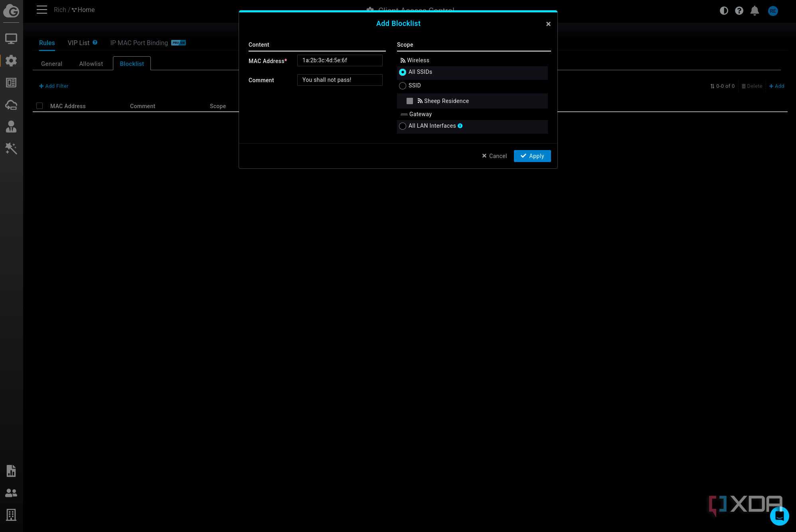Open the admin user sidebar icon

(11, 127)
